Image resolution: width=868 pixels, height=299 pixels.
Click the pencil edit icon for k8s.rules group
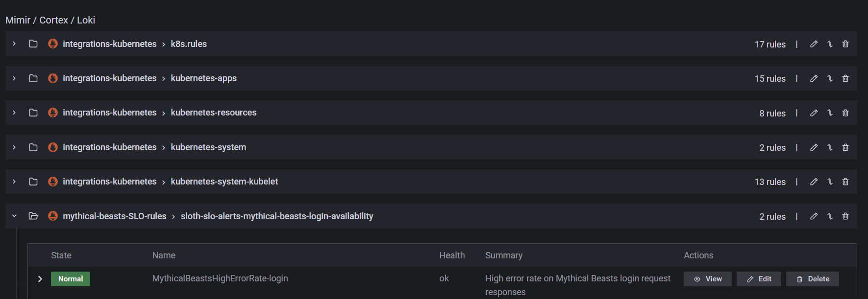814,44
